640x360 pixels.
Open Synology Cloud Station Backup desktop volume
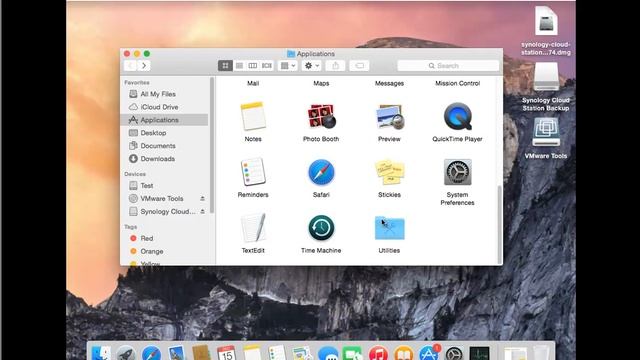[546, 77]
